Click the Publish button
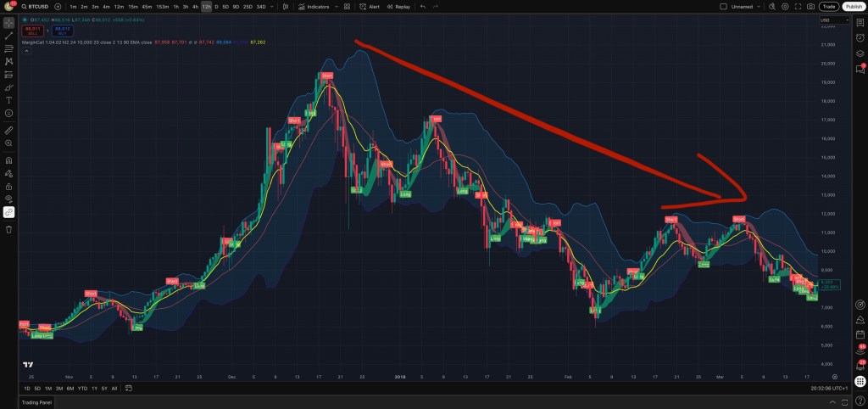The image size is (868, 409). pos(853,7)
